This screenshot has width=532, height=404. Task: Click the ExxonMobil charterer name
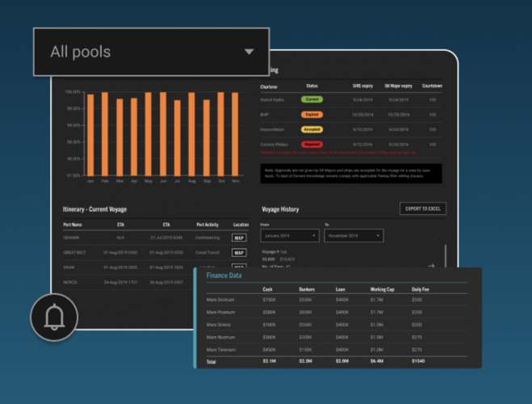tap(272, 130)
